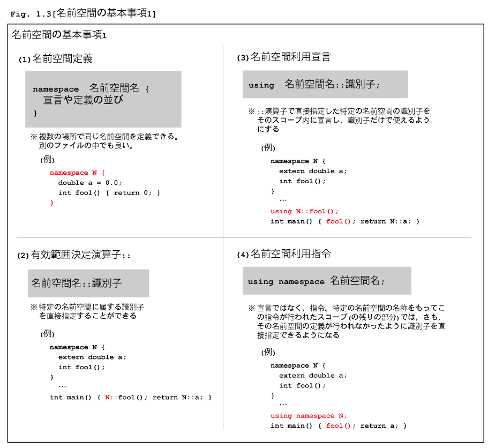This screenshot has width=495, height=448.
Task: Click 'int main() { N::foo1(); return N::a; }'
Action: click(131, 398)
